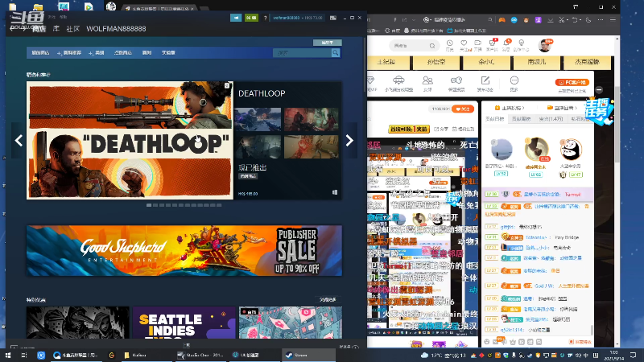
Task: Select the fan weekly ranking tab on Douyu
Action: coord(521,119)
